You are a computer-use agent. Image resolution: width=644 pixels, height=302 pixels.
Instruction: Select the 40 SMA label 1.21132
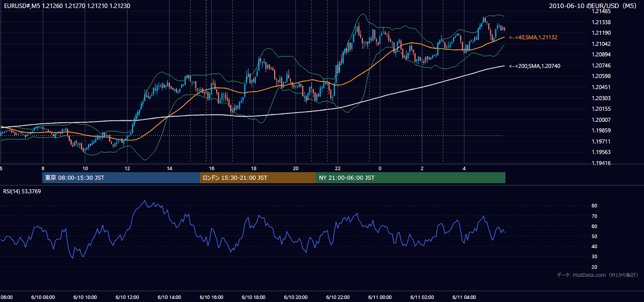[x=533, y=37]
